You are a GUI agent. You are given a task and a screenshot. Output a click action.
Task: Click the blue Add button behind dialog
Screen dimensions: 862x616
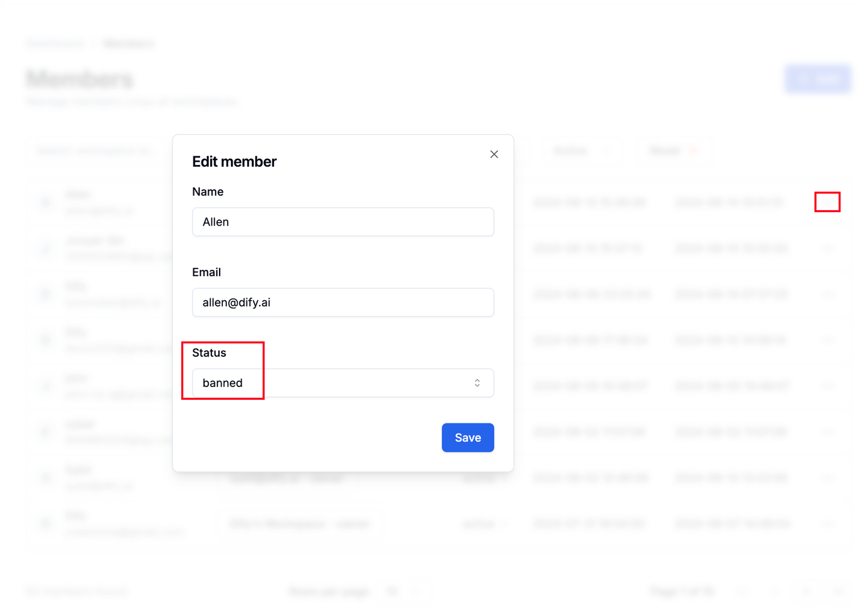pyautogui.click(x=818, y=79)
